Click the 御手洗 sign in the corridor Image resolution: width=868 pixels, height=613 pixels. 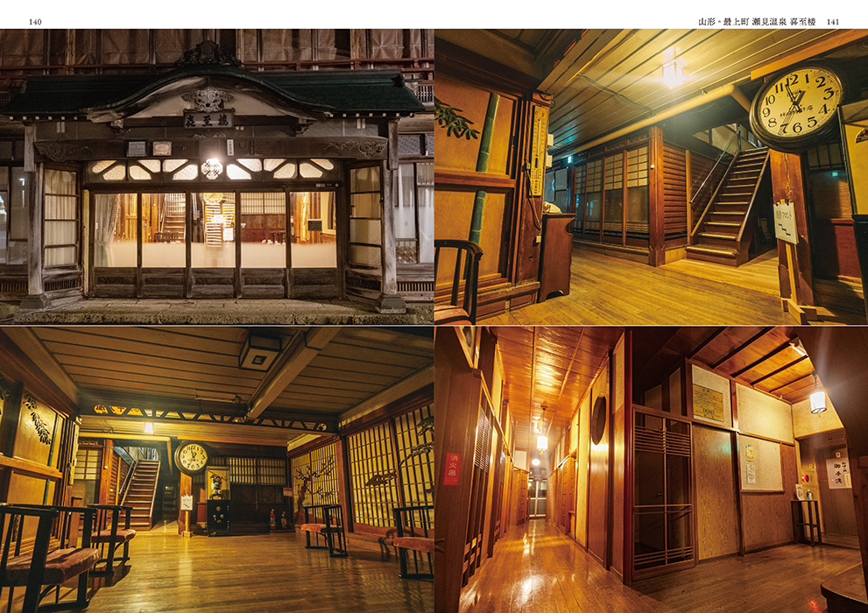pyautogui.click(x=838, y=473)
